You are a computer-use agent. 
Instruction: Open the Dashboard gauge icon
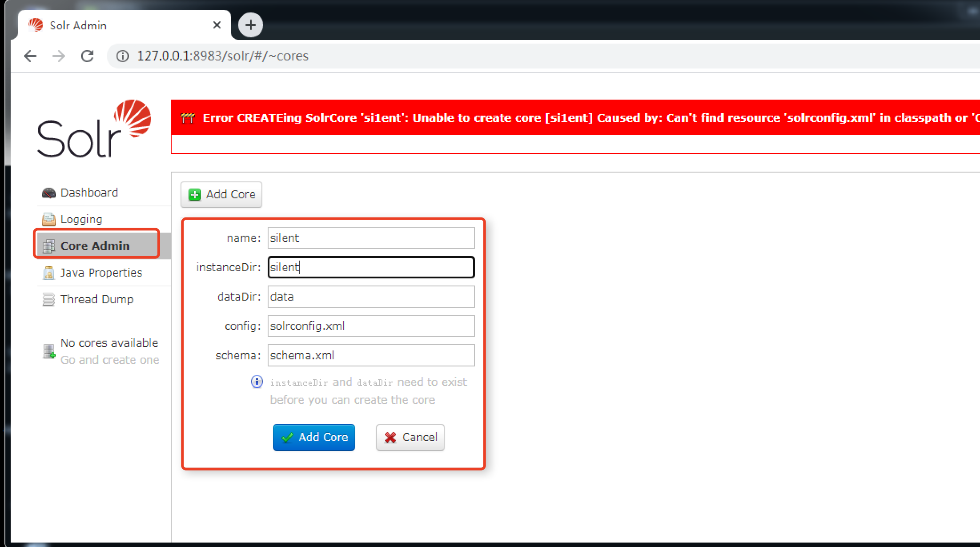coord(48,193)
